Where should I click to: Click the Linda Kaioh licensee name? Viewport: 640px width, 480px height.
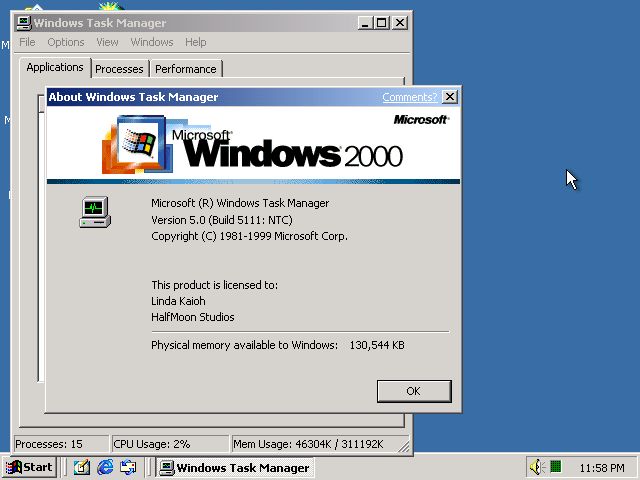click(178, 301)
